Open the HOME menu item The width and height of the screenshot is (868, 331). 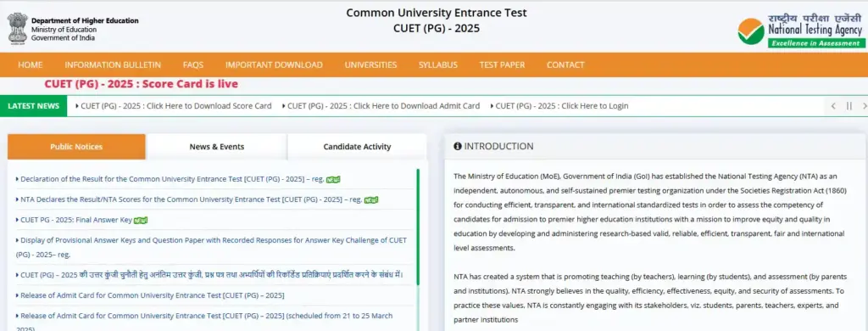(x=30, y=65)
